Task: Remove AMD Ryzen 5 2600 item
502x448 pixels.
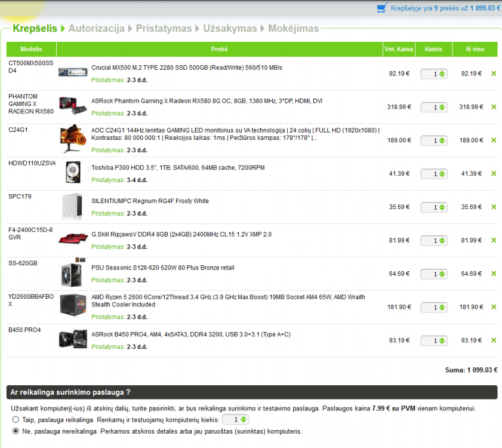Action: pyautogui.click(x=494, y=307)
